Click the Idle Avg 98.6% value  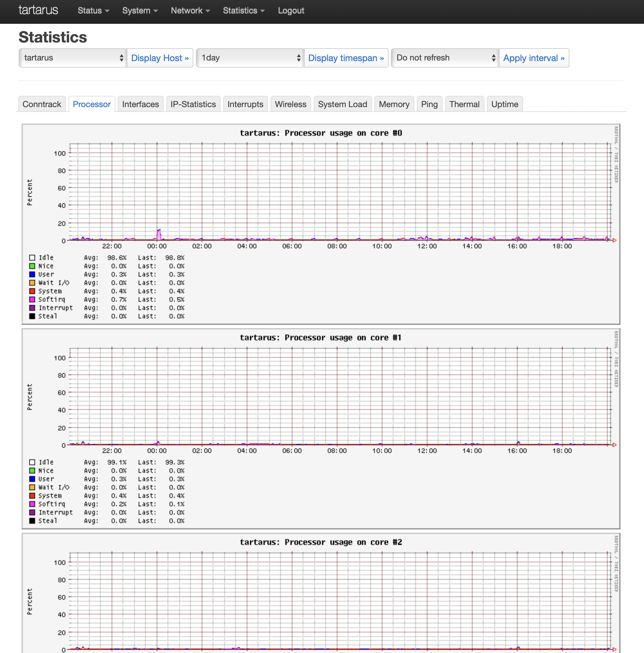117,258
